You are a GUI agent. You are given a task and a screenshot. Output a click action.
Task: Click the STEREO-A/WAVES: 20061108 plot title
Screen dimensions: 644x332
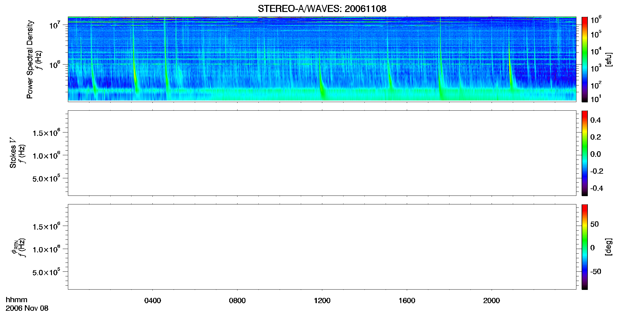(322, 9)
